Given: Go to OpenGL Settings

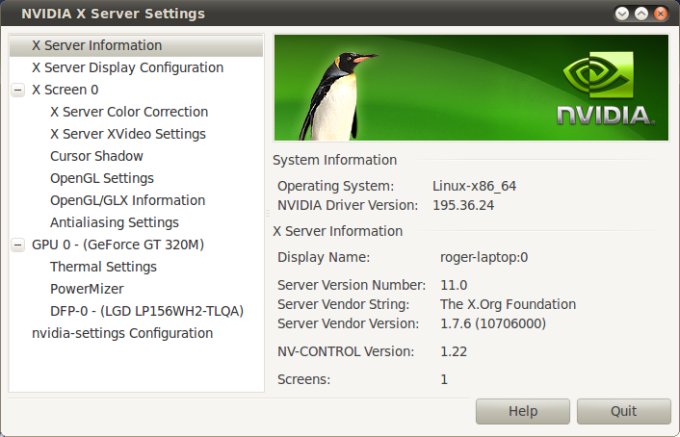Looking at the screenshot, I should [x=101, y=178].
